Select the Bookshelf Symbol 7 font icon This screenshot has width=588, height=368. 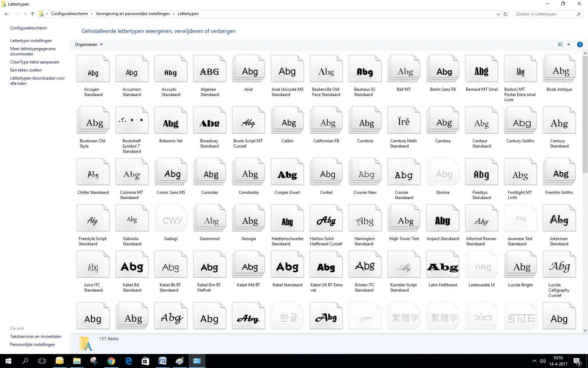(132, 120)
